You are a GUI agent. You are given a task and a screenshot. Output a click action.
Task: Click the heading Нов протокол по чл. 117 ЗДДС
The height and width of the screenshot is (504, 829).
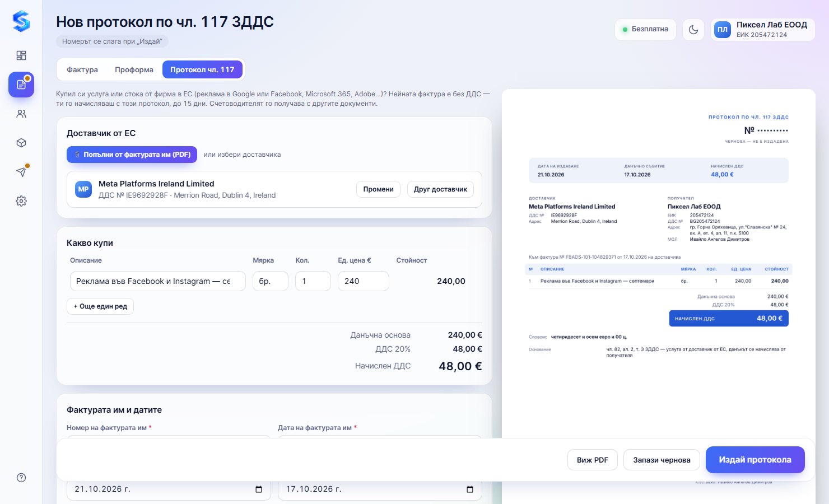[165, 22]
